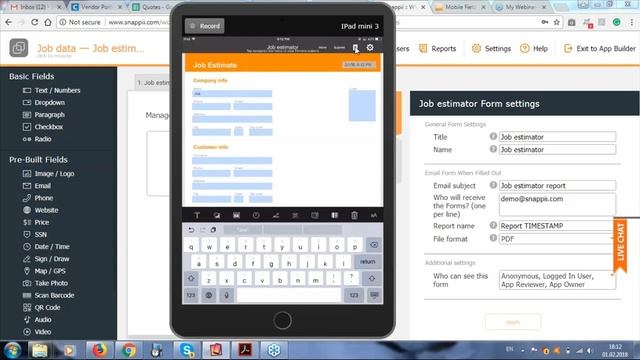The width and height of the screenshot is (640, 360).
Task: Click the Windows Start button
Action: tap(13, 350)
